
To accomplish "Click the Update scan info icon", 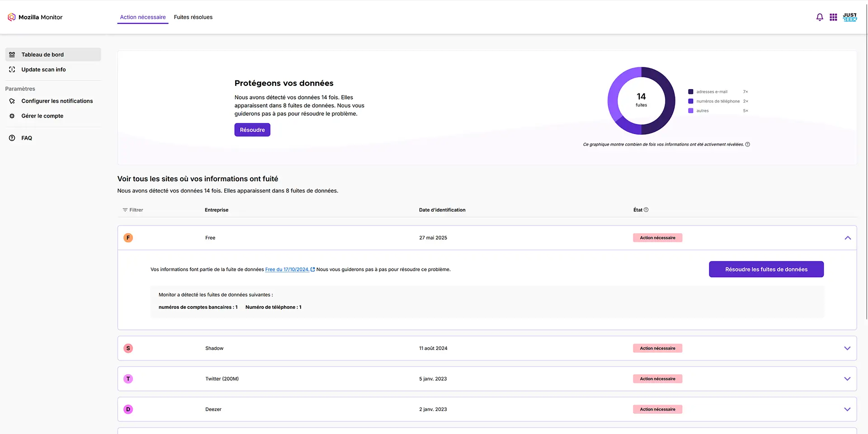I will coord(12,70).
